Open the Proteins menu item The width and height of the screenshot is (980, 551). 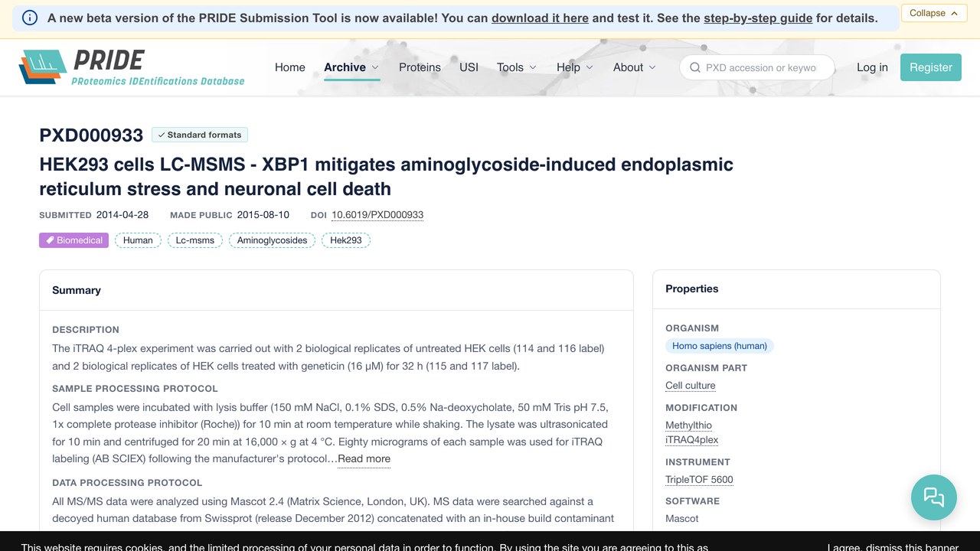pyautogui.click(x=420, y=67)
